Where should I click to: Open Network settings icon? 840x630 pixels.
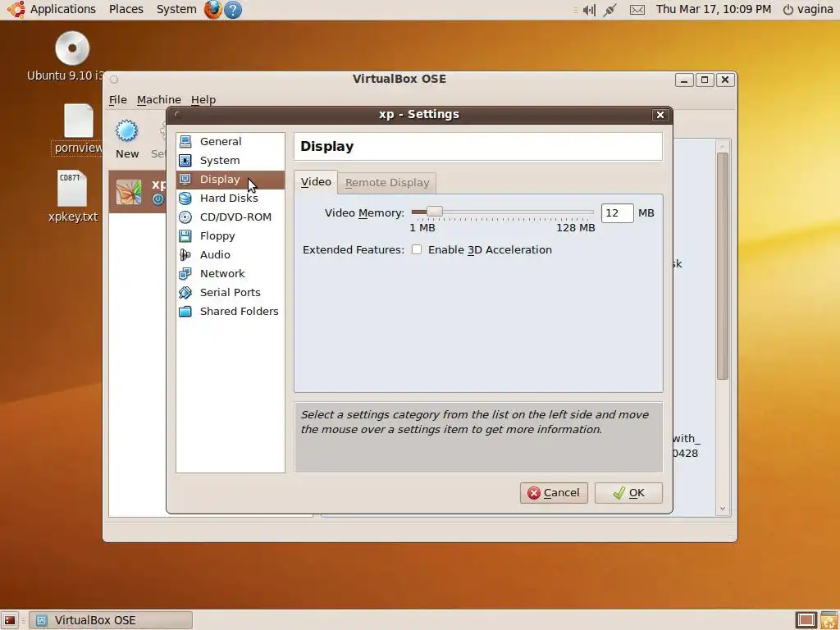pos(185,274)
